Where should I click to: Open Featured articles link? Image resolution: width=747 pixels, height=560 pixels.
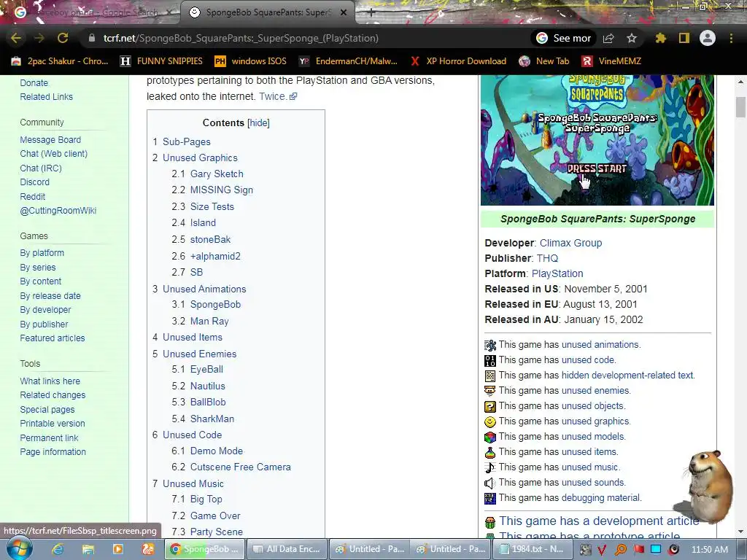point(53,338)
